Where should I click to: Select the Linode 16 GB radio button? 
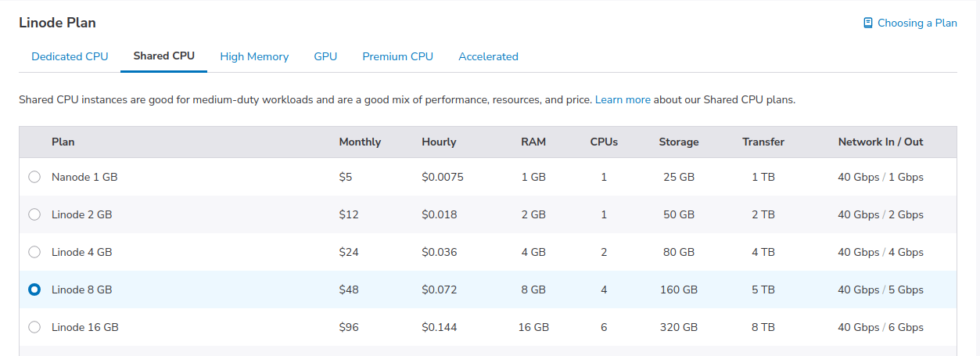[x=34, y=327]
